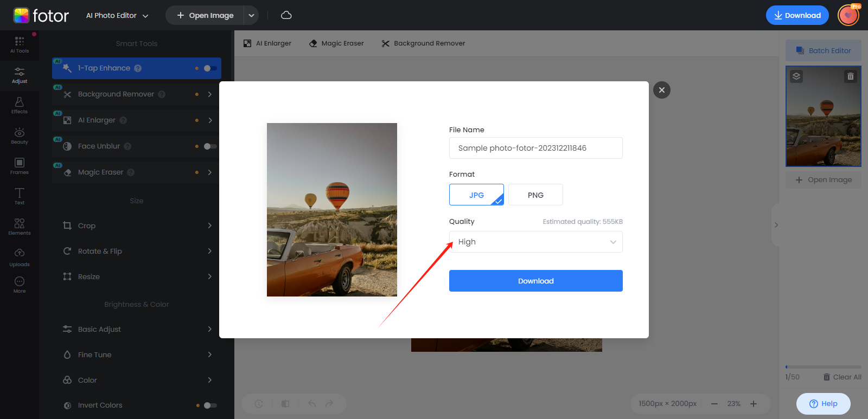The height and width of the screenshot is (419, 868).
Task: Toggle Invert Colors switch
Action: 210,405
